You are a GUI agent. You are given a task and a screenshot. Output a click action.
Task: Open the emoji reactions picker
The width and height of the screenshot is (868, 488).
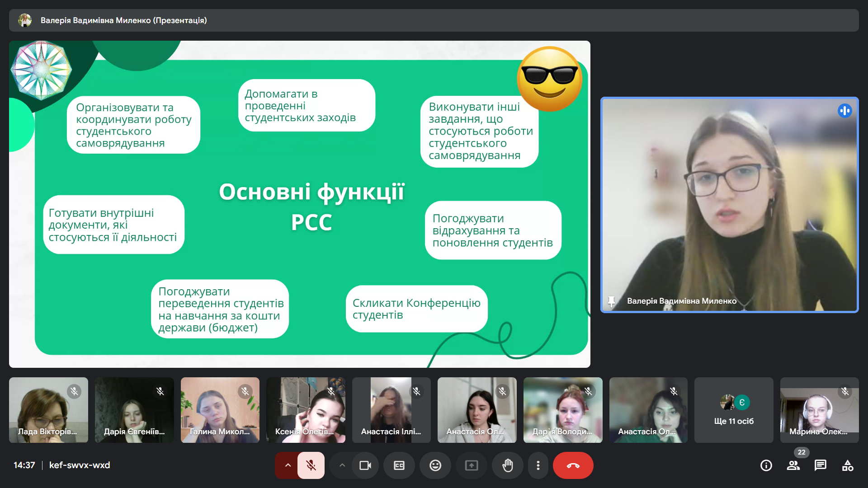pos(435,465)
